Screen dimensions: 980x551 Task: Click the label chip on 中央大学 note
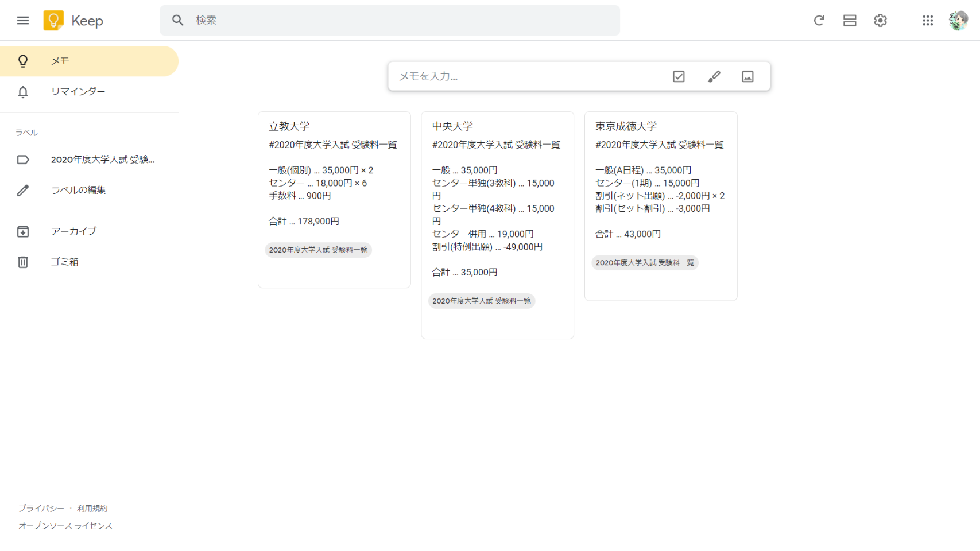(x=481, y=301)
